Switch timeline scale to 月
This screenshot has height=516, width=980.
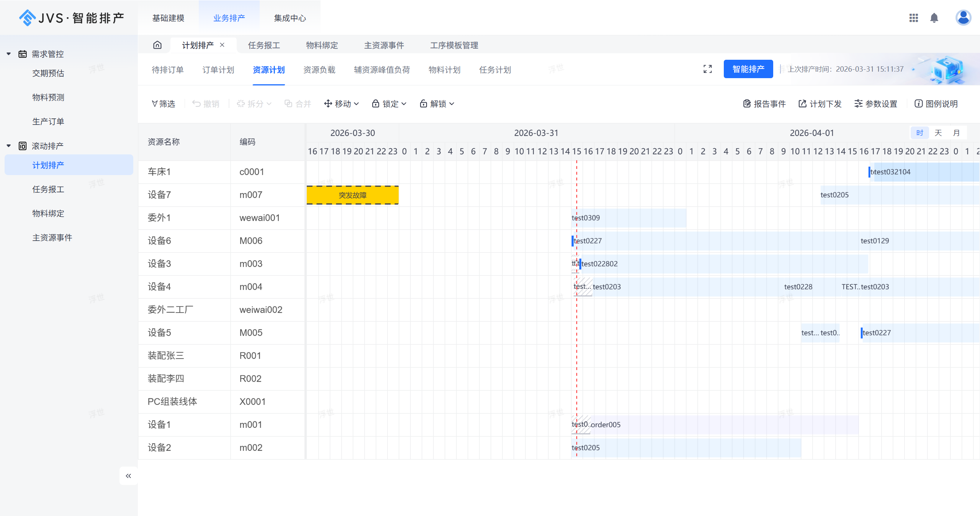click(956, 133)
